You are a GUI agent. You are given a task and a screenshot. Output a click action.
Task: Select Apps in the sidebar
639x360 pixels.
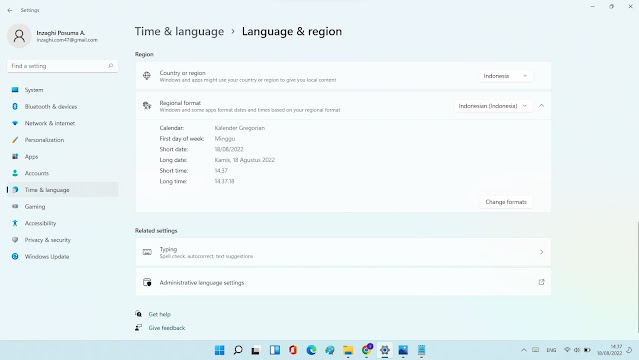coord(62,157)
